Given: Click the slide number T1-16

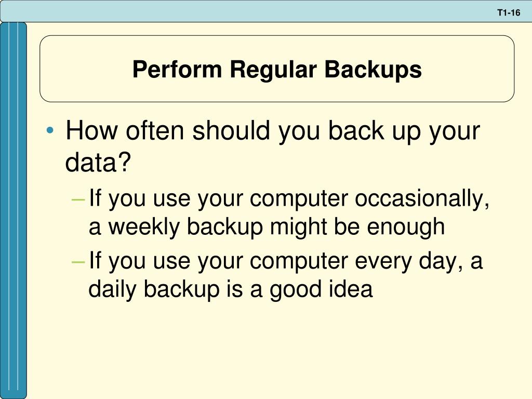Looking at the screenshot, I should 509,13.
